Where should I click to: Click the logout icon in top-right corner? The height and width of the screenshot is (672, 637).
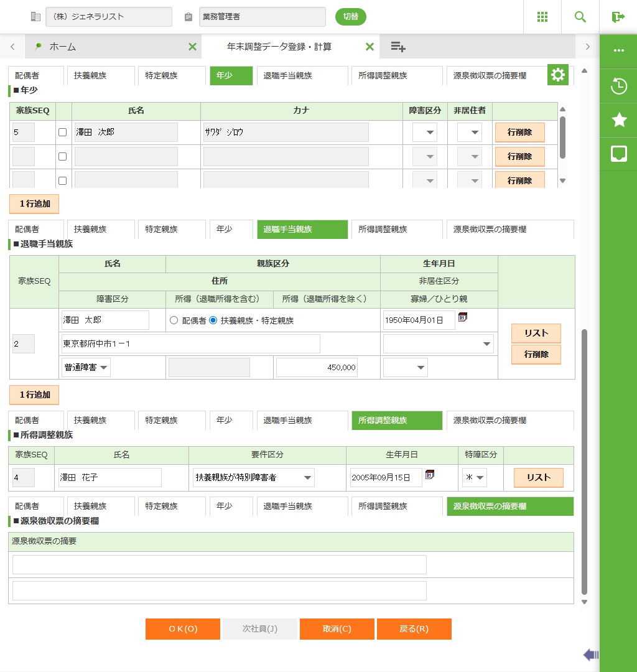(x=618, y=17)
